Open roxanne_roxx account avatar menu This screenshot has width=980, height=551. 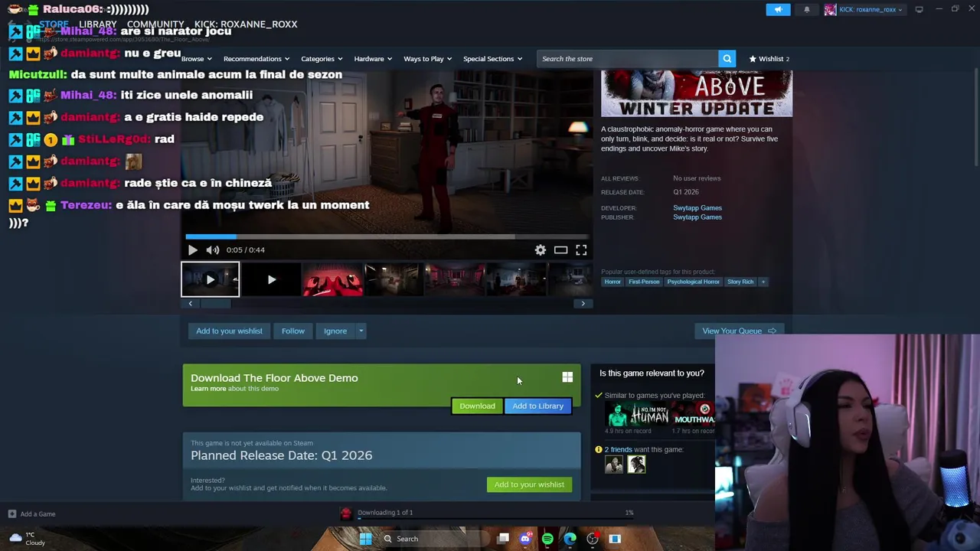point(830,9)
